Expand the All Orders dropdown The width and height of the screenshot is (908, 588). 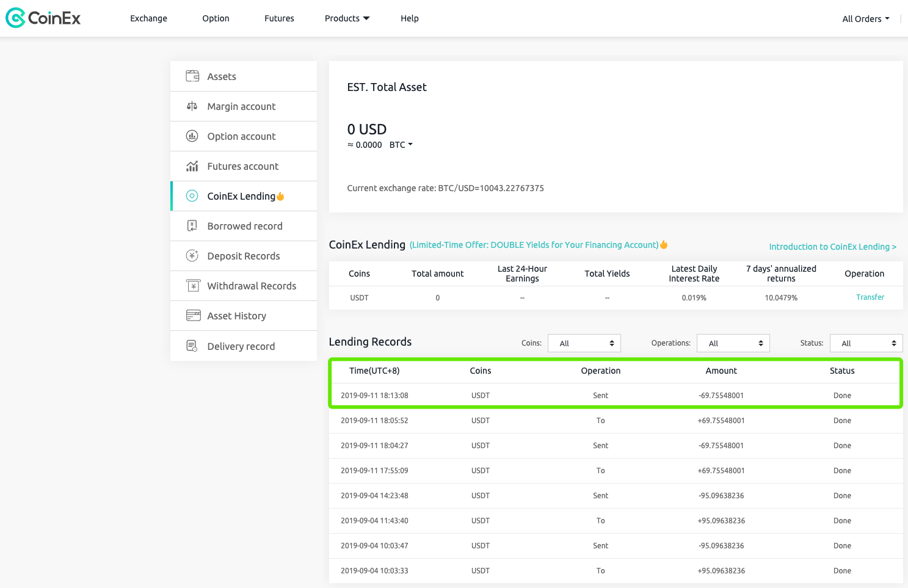coord(866,19)
